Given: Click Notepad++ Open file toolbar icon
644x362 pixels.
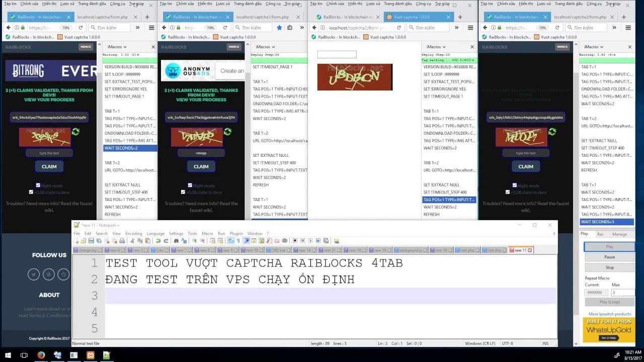Looking at the screenshot, I should click(x=84, y=241).
